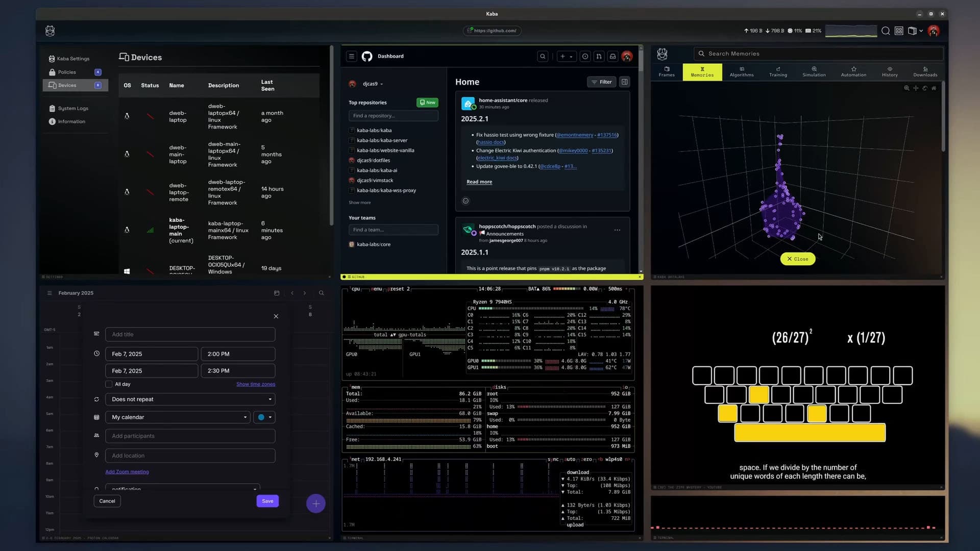Click Show time zones link
This screenshot has height=551, width=980.
coord(255,384)
